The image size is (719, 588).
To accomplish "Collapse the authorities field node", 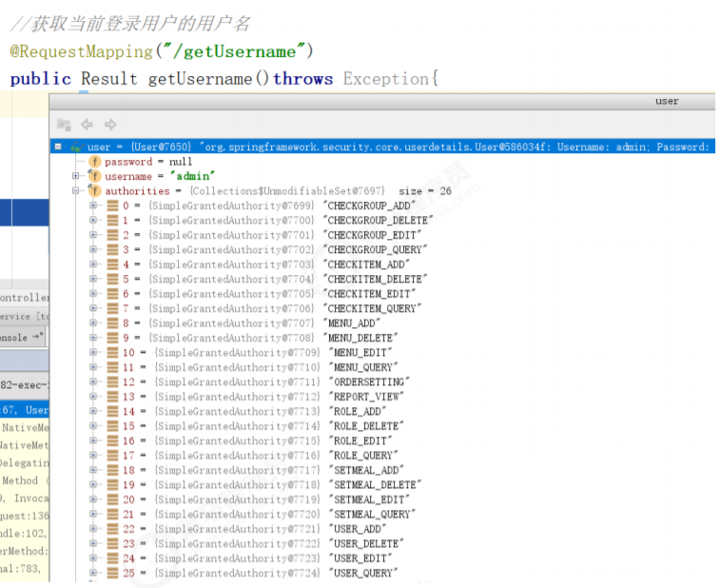I will click(x=76, y=190).
